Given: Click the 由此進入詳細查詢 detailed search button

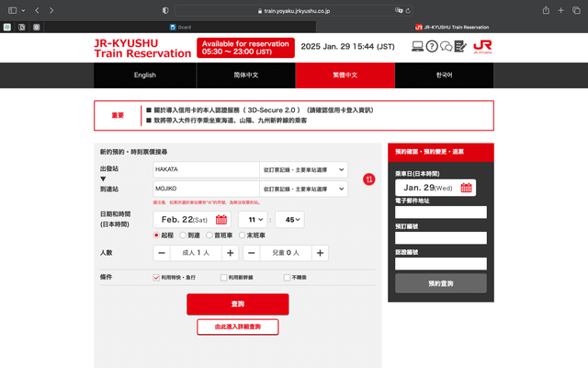Looking at the screenshot, I should 237,327.
